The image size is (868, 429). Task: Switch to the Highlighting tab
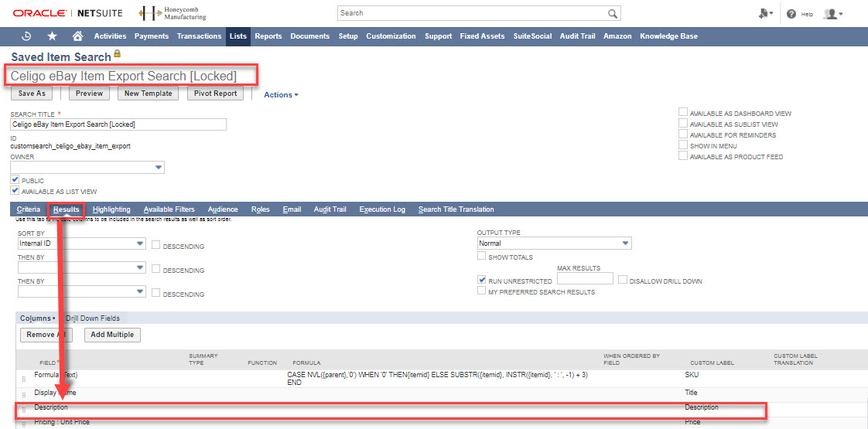[112, 209]
